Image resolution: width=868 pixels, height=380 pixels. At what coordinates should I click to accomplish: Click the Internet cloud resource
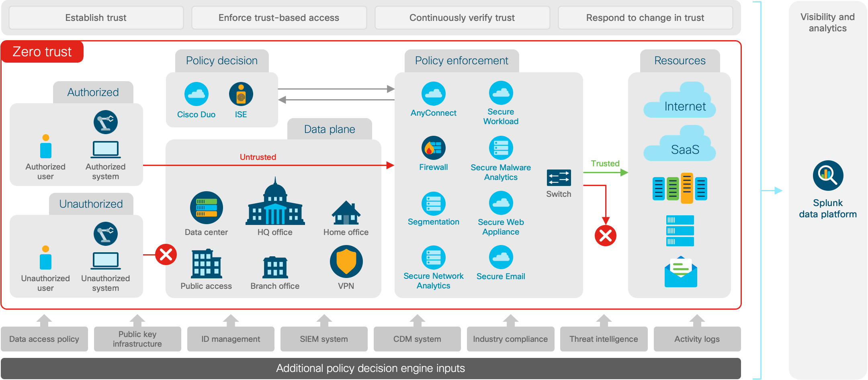[680, 100]
